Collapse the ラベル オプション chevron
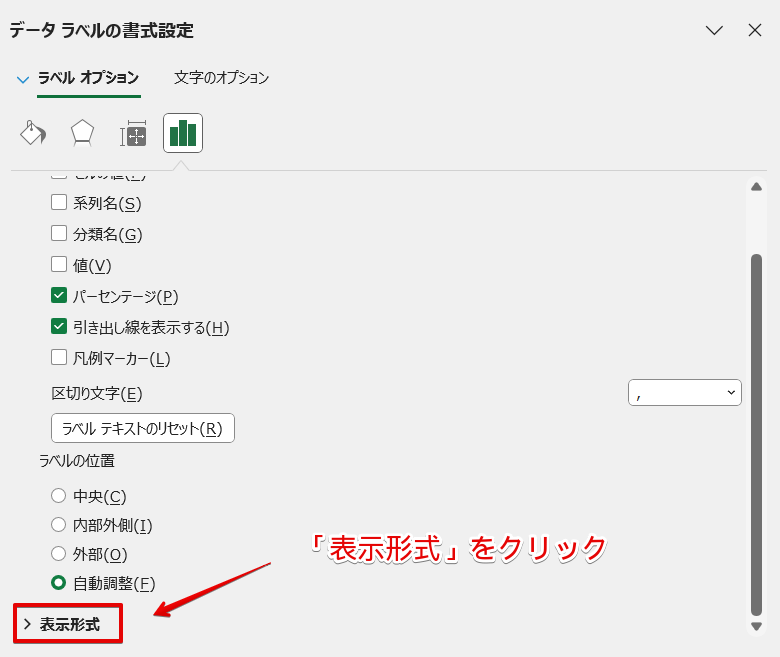This screenshot has height=657, width=780. tap(23, 78)
